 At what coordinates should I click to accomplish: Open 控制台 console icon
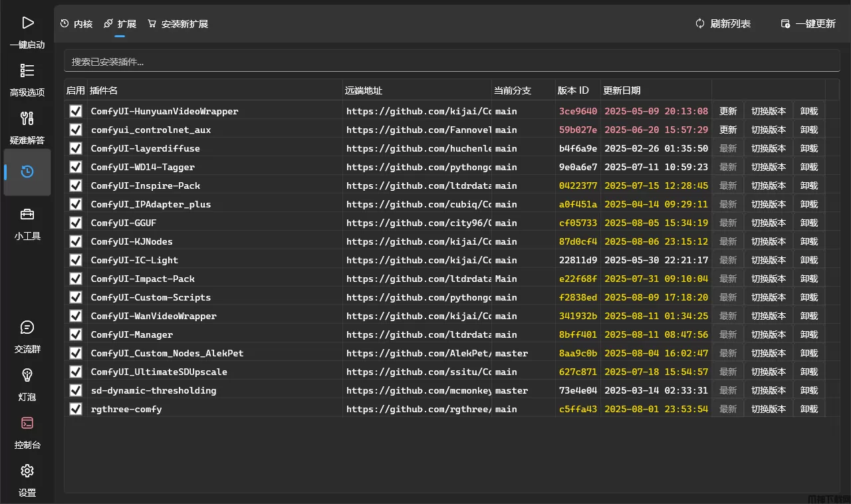pos(27,423)
